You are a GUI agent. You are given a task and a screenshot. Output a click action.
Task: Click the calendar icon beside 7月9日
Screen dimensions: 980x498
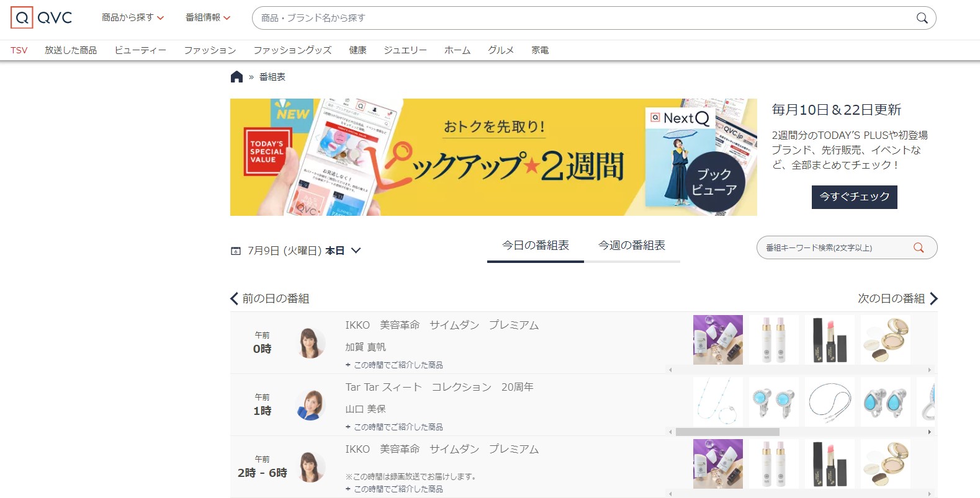point(235,251)
